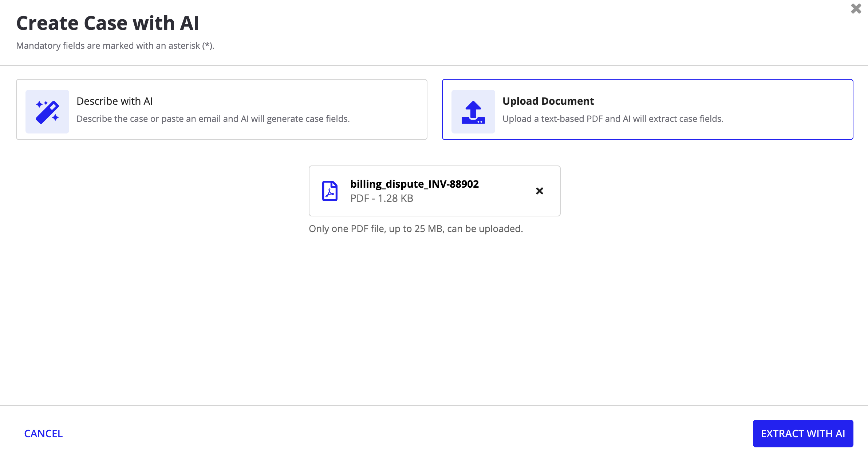
Task: Click the billing_dispute_INV-88902 file name
Action: (x=414, y=184)
